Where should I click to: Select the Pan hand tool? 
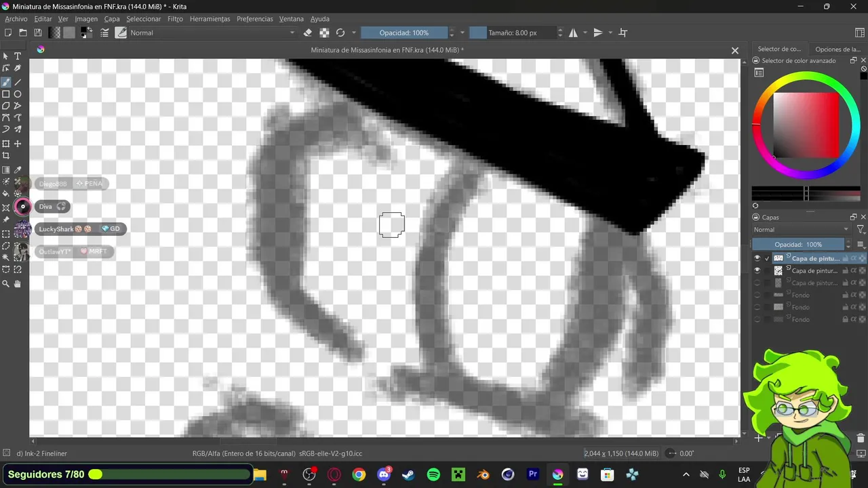point(18,284)
